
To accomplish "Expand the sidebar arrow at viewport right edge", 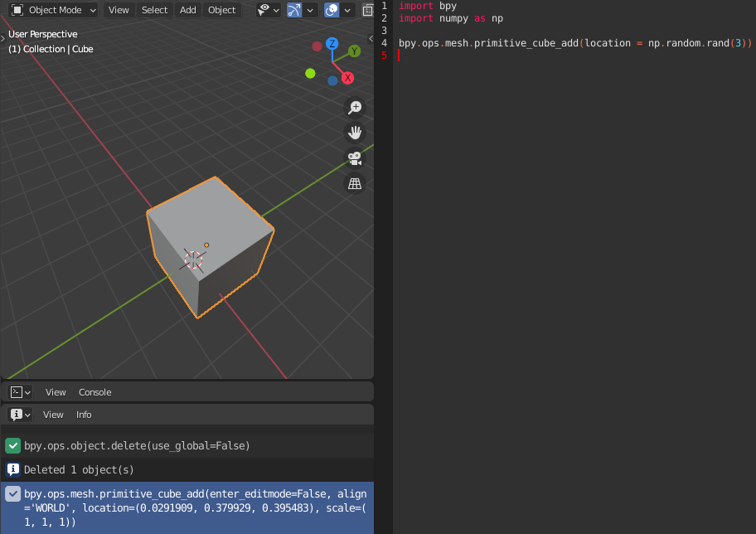I will click(371, 38).
